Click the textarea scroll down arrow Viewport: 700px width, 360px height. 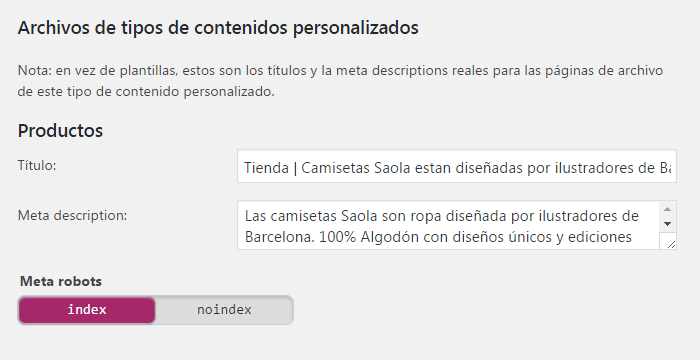tap(667, 224)
